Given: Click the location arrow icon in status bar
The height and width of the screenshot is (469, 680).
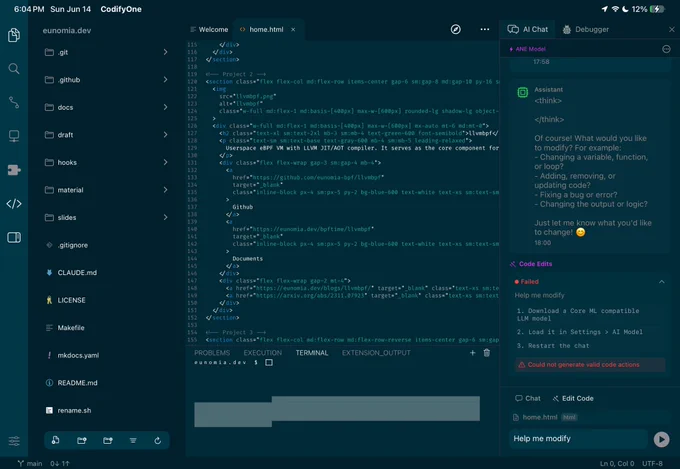Looking at the screenshot, I should [x=605, y=9].
